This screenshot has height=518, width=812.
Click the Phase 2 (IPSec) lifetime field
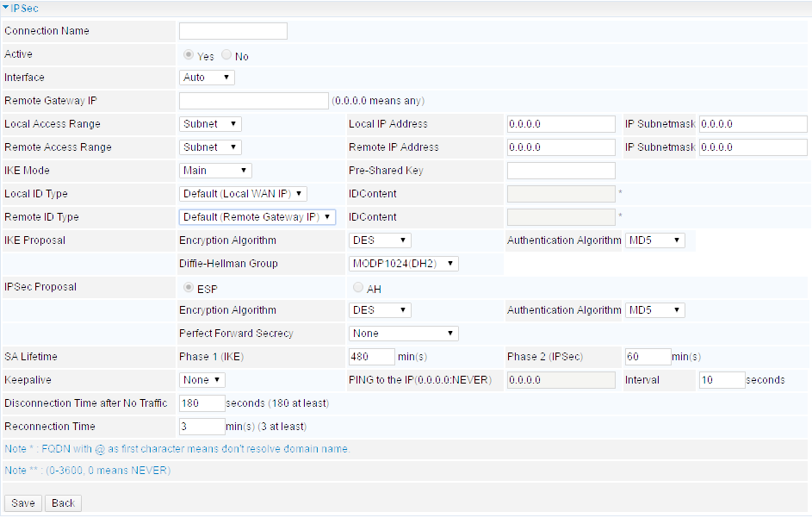648,357
